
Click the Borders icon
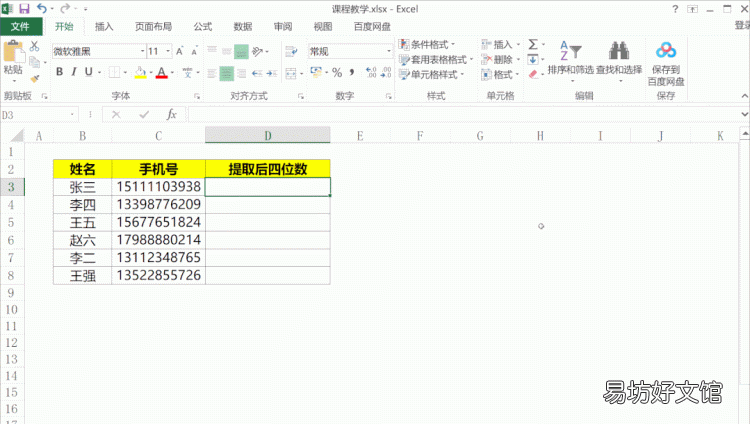114,72
